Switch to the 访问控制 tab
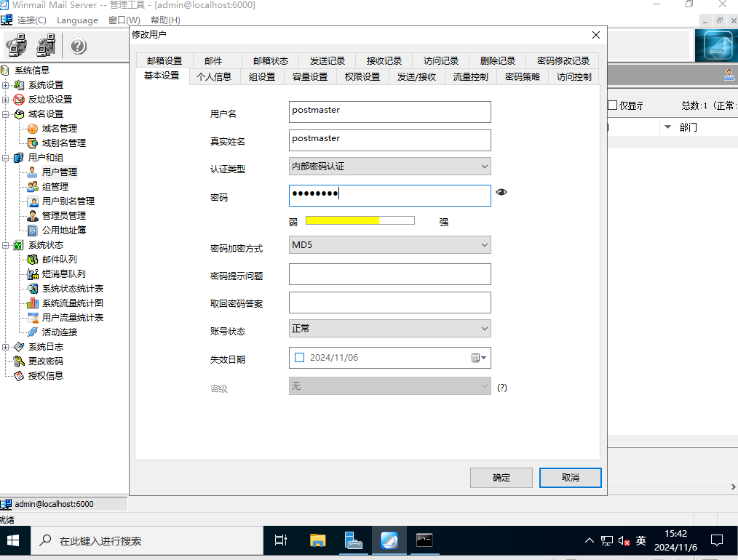The height and width of the screenshot is (560, 738). click(574, 76)
